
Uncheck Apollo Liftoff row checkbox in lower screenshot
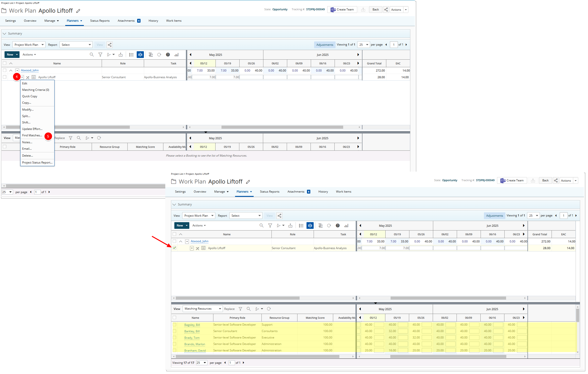pos(174,248)
